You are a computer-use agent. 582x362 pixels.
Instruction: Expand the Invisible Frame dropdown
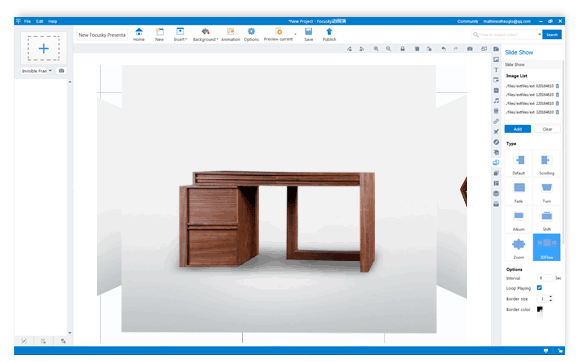coord(37,71)
